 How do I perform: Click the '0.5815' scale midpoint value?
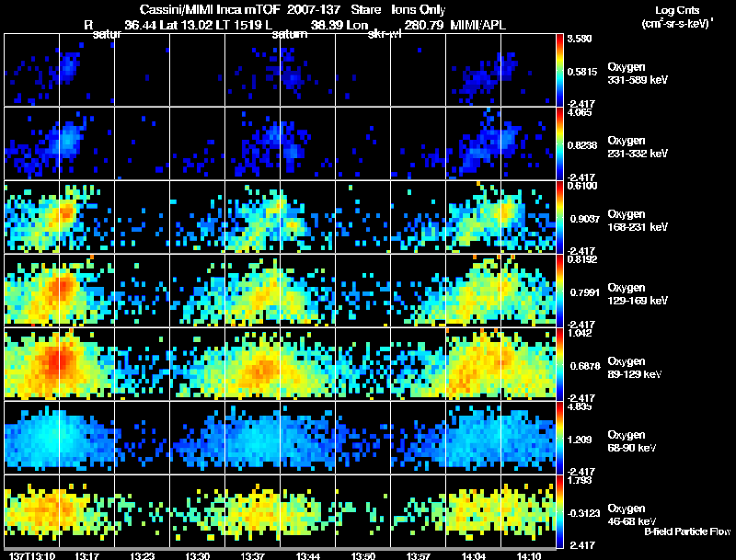point(582,72)
